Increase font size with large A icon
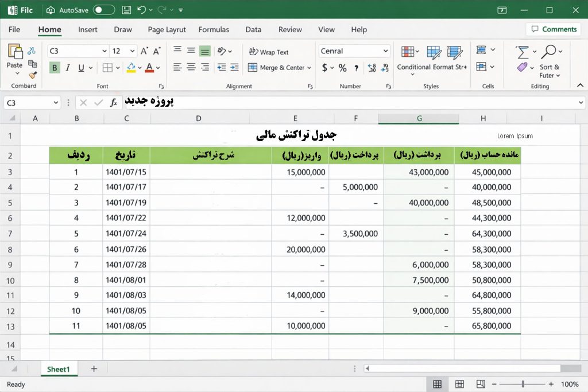This screenshot has width=588, height=392. [x=144, y=51]
